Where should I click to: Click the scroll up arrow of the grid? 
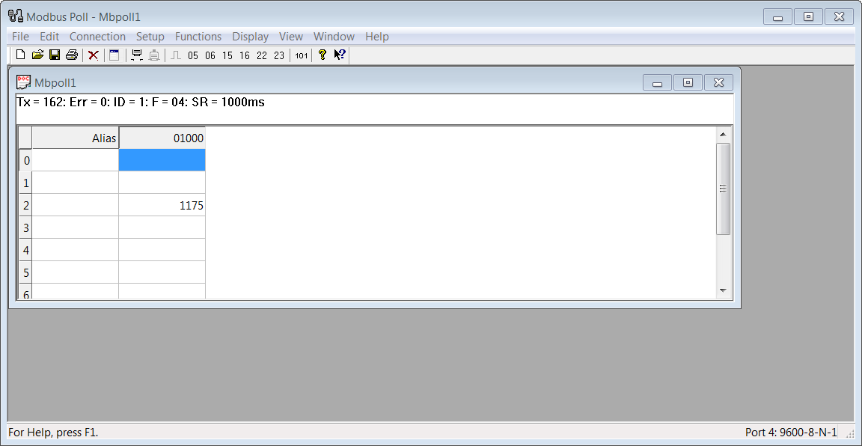coord(723,135)
